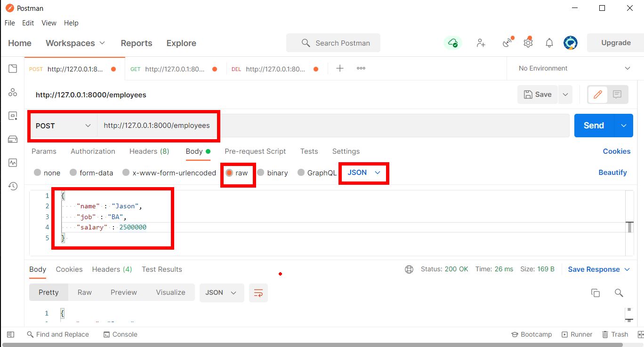Click the Send button
The image size is (644, 347).
tap(594, 126)
